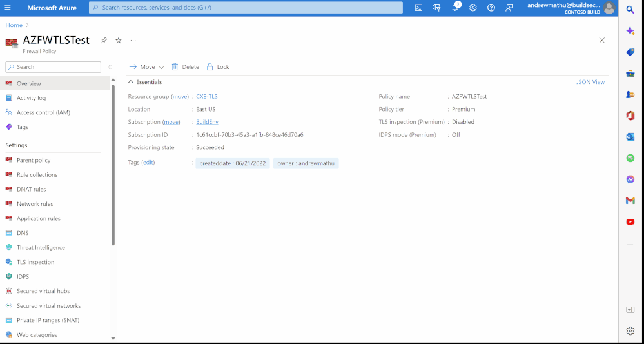Collapse the left navigation menu
The width and height of the screenshot is (644, 344).
[x=109, y=67]
